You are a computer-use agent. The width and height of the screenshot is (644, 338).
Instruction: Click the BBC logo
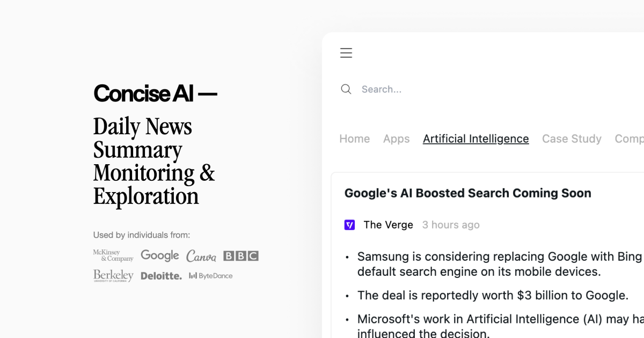click(x=241, y=256)
